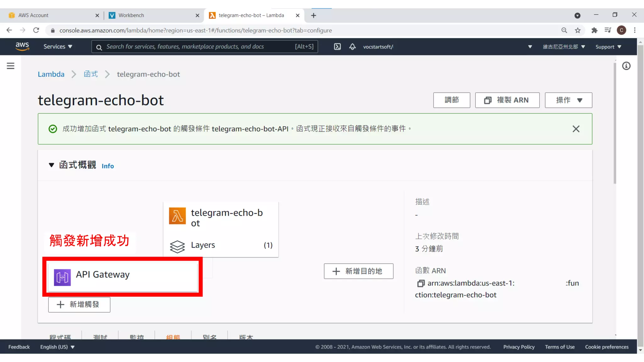Click the 新增觸發 add trigger button
Viewport: 644px width, 362px height.
click(x=79, y=304)
